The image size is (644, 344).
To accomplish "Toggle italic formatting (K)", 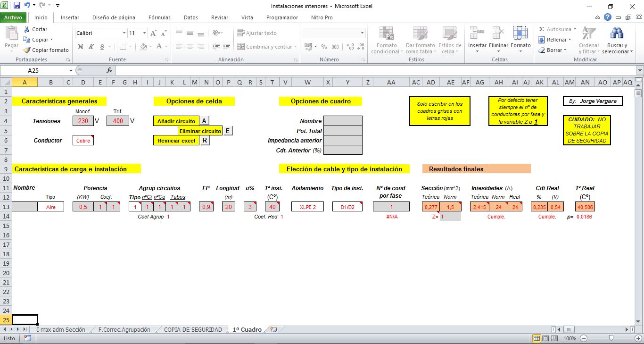I will point(91,47).
